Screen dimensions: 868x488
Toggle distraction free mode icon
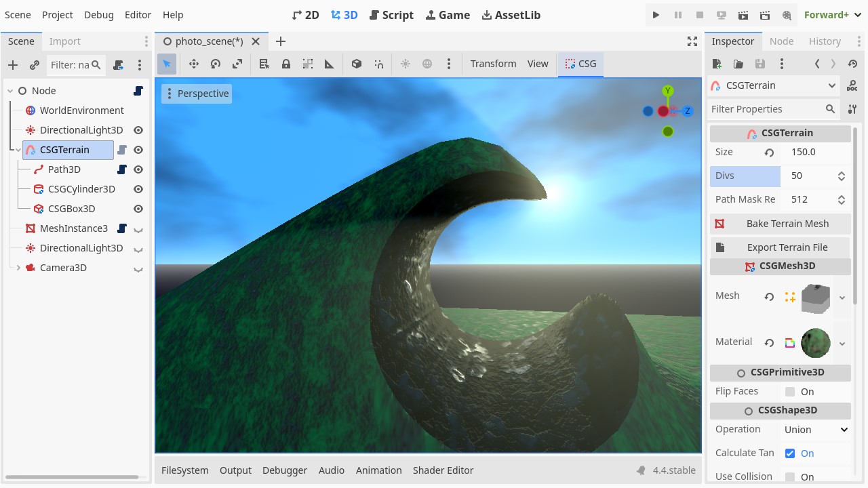(x=692, y=41)
